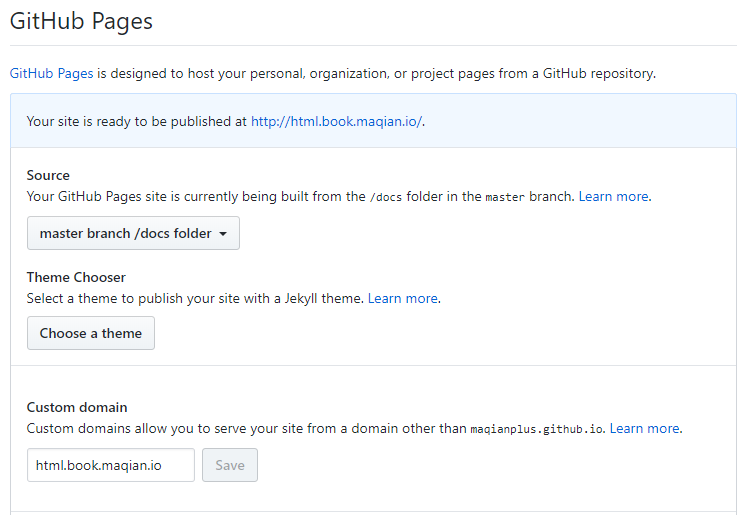
Task: Open the GitHub Pages documentation link
Action: point(51,73)
